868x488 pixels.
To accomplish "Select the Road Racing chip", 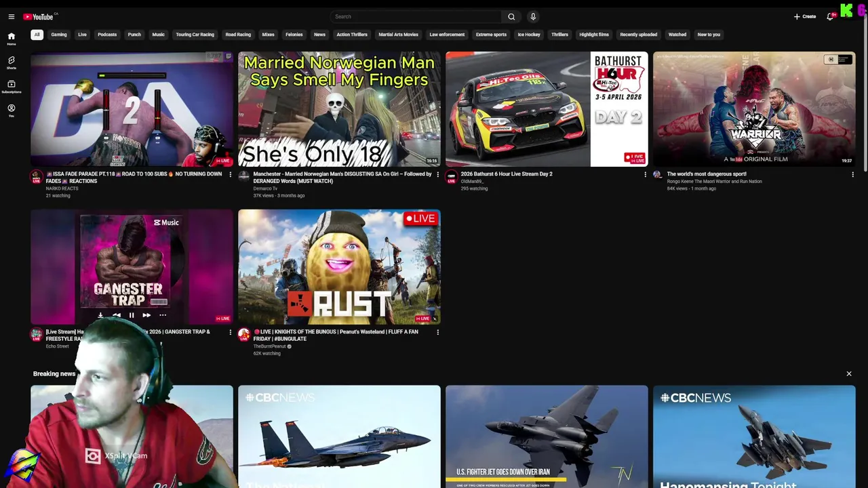I will click(x=238, y=35).
